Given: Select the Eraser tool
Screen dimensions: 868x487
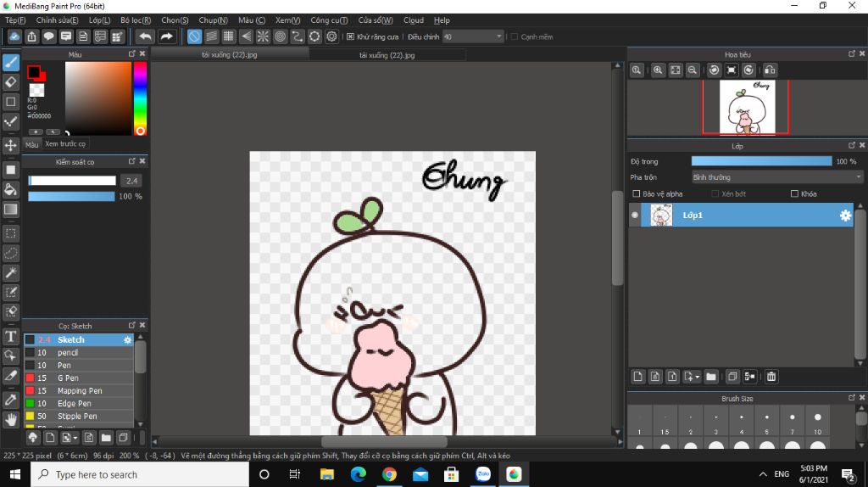Looking at the screenshot, I should coord(10,82).
